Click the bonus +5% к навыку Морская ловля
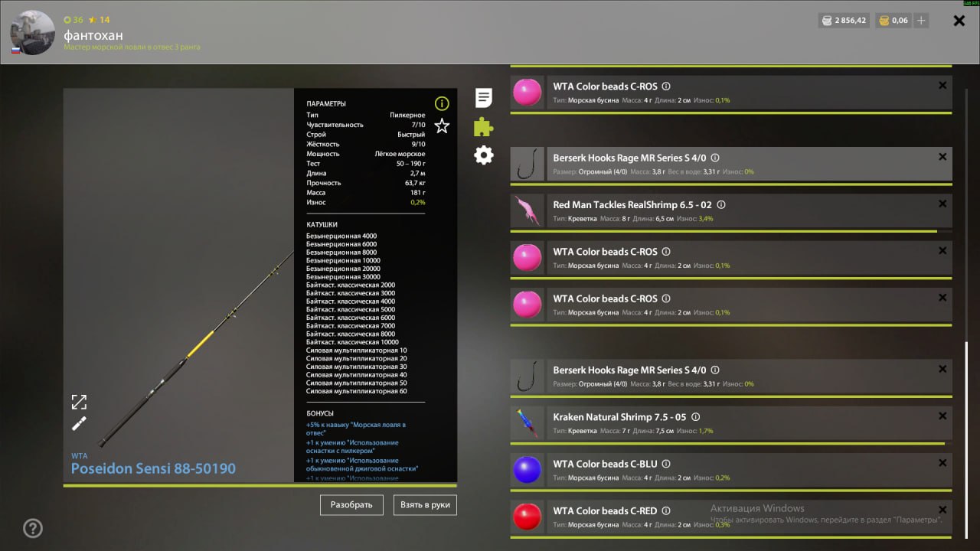Screen dimensions: 980x551 pos(356,429)
